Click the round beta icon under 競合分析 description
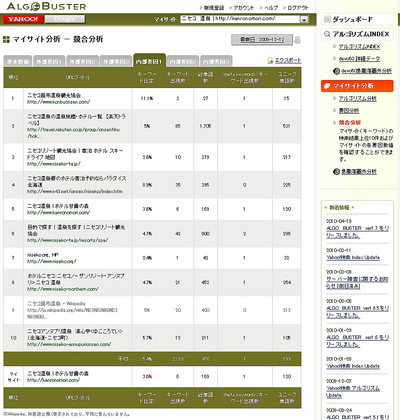This screenshot has height=420, width=400. pyautogui.click(x=336, y=172)
